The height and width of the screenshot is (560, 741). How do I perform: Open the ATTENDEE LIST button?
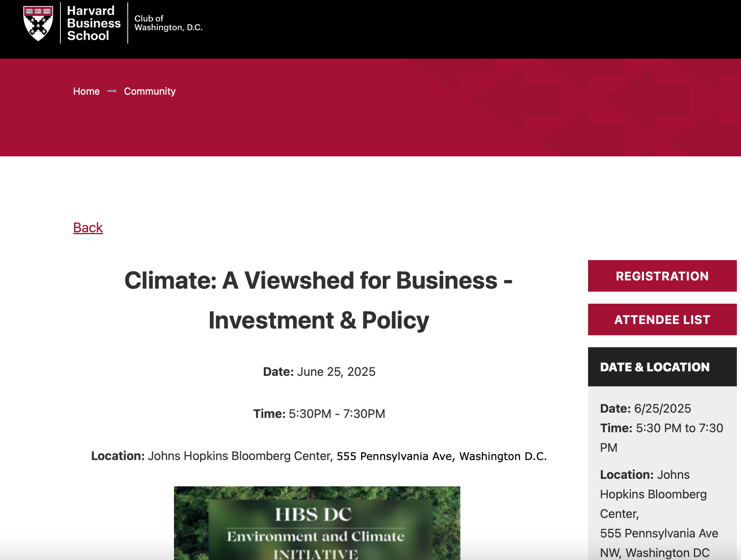(662, 319)
